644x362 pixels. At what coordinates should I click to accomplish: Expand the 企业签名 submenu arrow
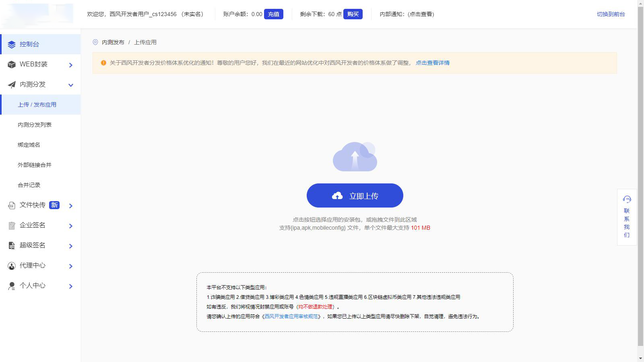click(71, 226)
